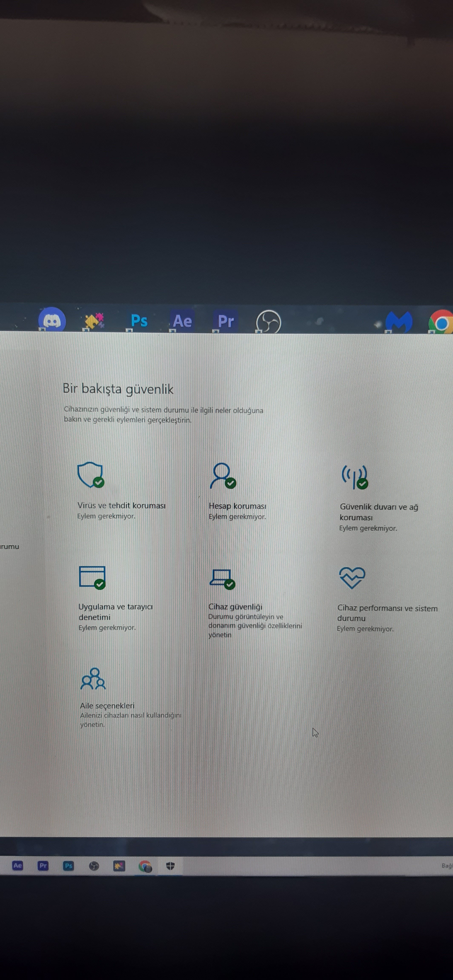
Task: Open the Malwarebytes desktop shortcut
Action: coord(398,322)
